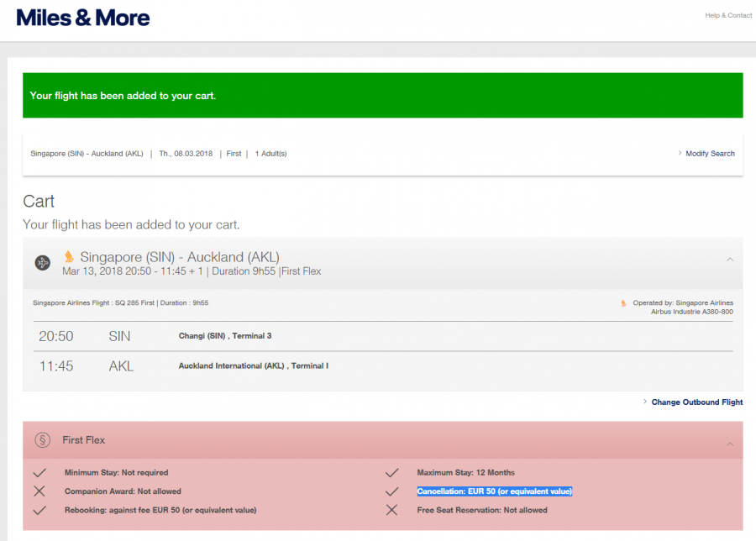756x541 pixels.
Task: Click the highlighted Cancellation: EUR 50 text
Action: pyautogui.click(x=495, y=491)
